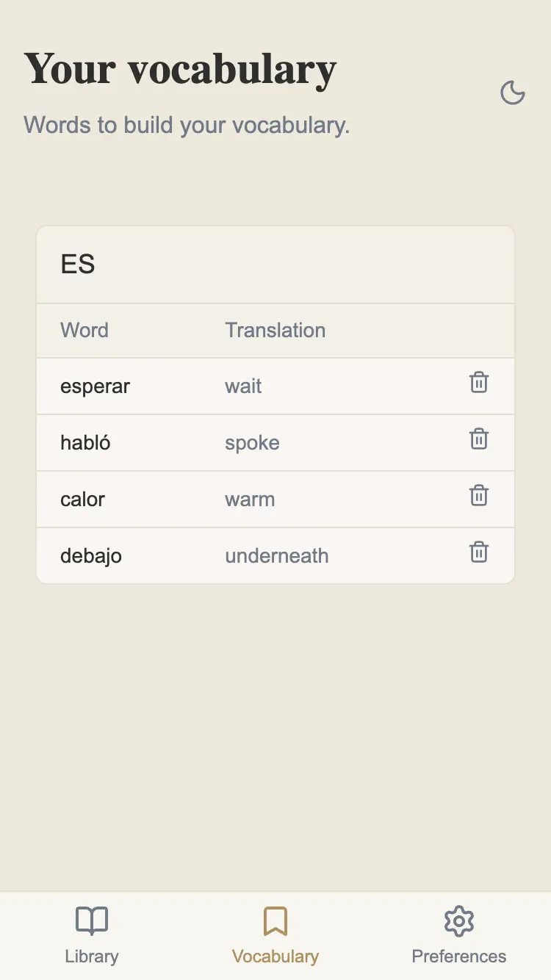551x980 pixels.
Task: Click the translation 'spoke'
Action: [x=252, y=442]
